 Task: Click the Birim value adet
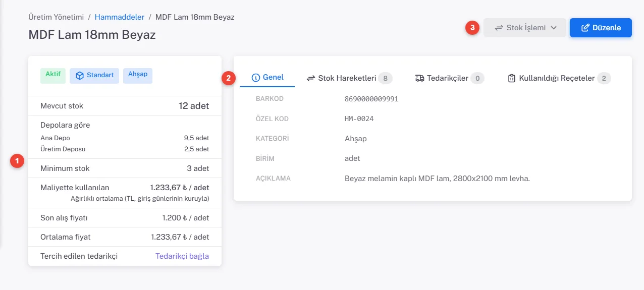click(x=352, y=158)
